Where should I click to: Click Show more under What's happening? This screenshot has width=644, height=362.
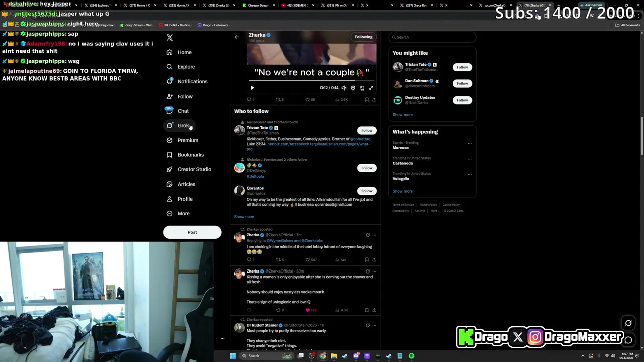(403, 191)
